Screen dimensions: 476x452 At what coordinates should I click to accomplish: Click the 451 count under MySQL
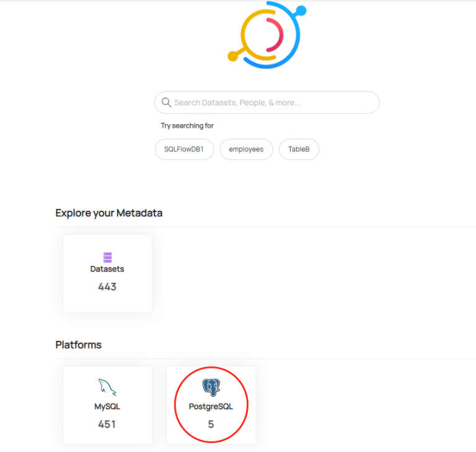pos(107,425)
